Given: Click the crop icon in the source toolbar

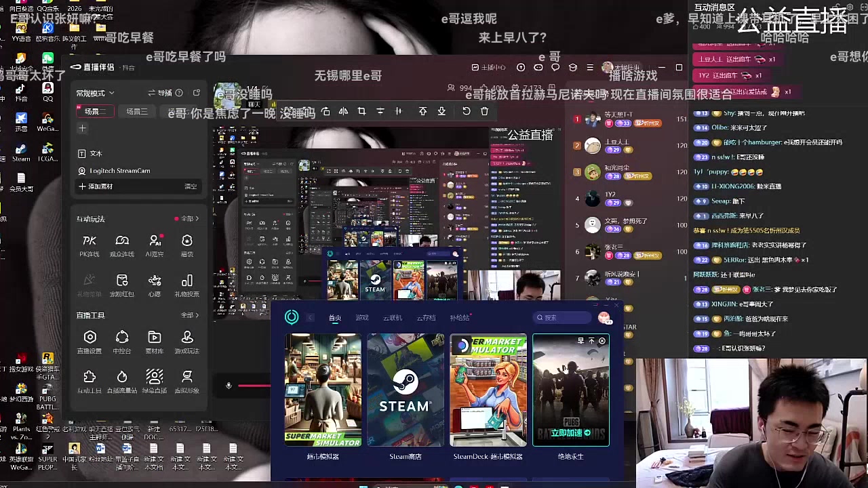Looking at the screenshot, I should [361, 111].
